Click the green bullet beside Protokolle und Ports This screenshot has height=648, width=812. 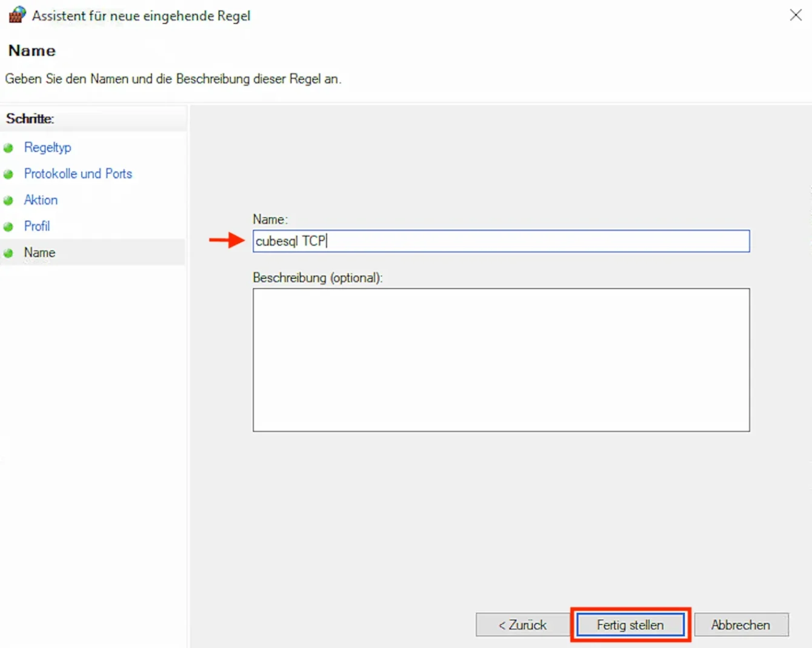(x=8, y=174)
